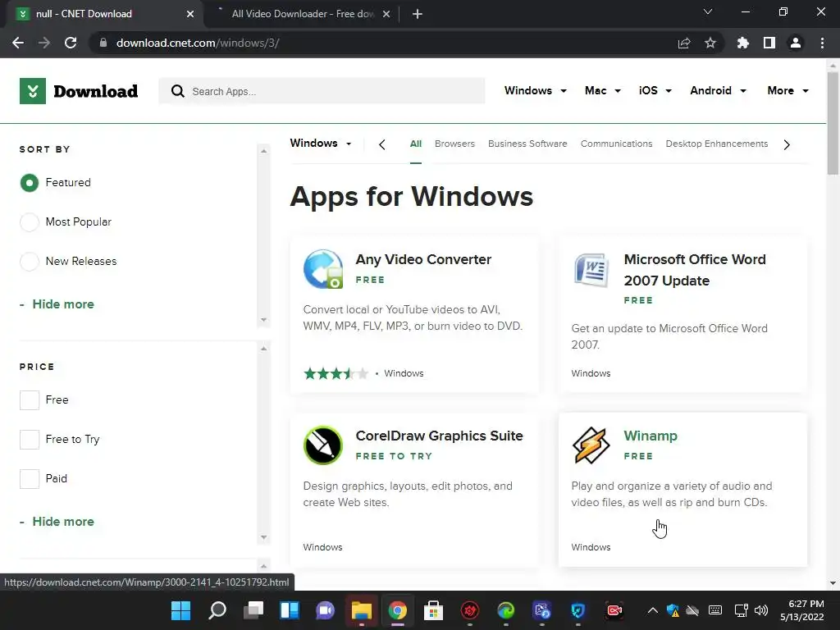Open File Explorer from the taskbar
The image size is (840, 630).
pos(362,610)
